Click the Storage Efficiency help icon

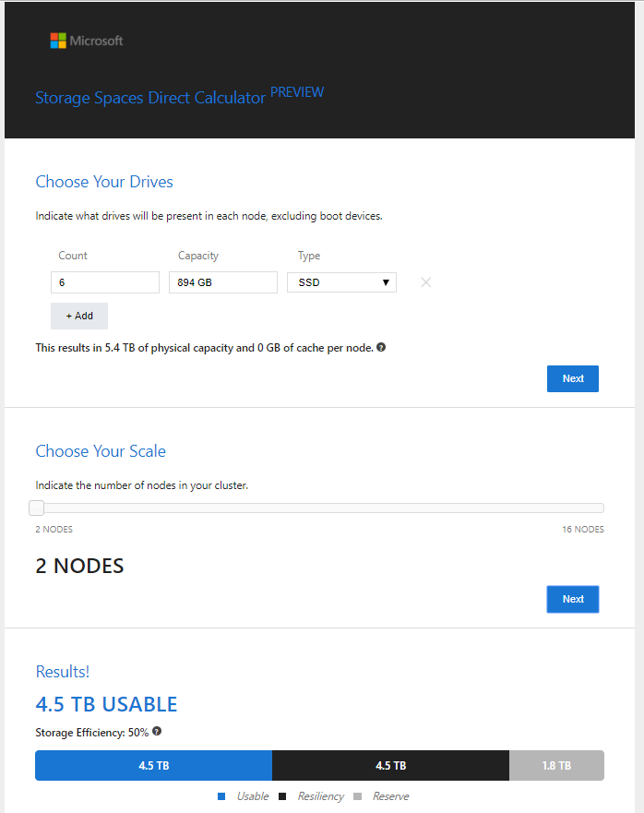point(157,732)
